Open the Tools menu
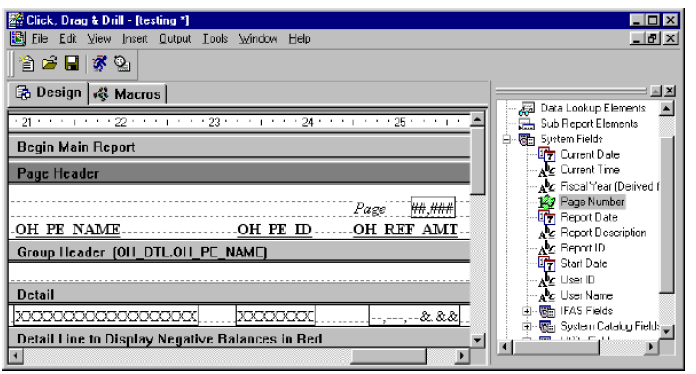 pos(215,39)
